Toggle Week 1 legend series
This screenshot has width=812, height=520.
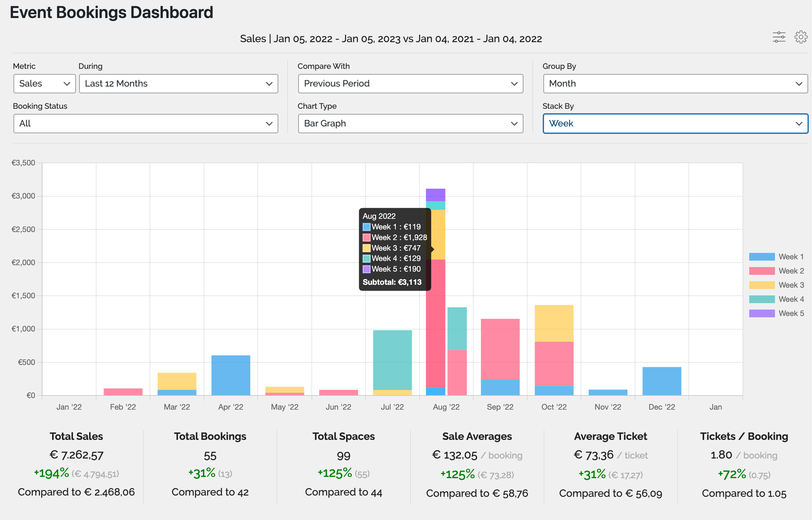point(776,257)
